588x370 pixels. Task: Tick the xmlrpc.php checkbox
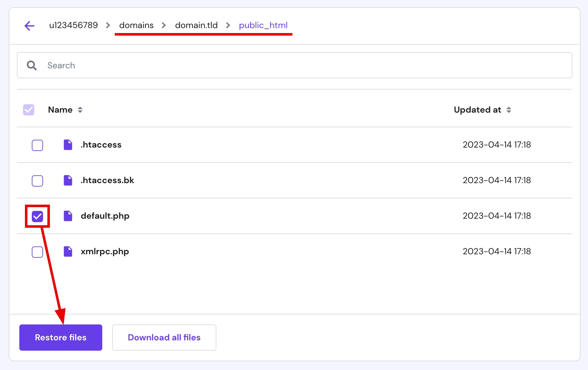coord(37,252)
